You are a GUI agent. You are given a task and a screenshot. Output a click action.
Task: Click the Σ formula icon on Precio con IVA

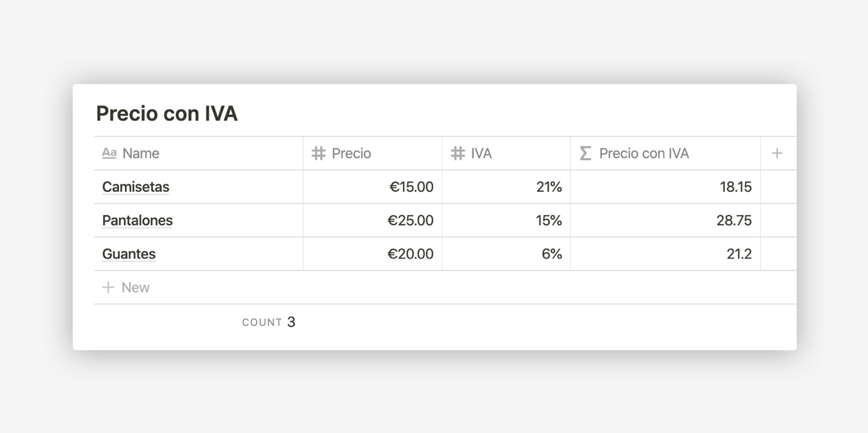click(585, 153)
